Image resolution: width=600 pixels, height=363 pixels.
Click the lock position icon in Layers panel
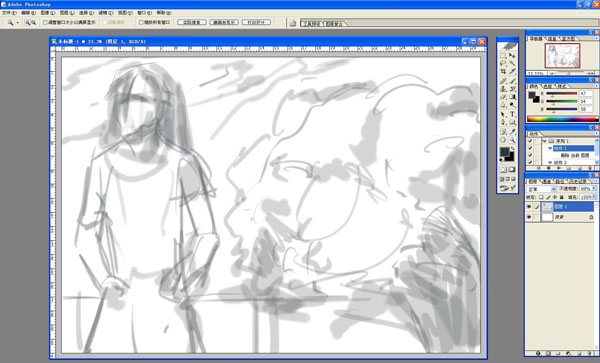[554, 197]
